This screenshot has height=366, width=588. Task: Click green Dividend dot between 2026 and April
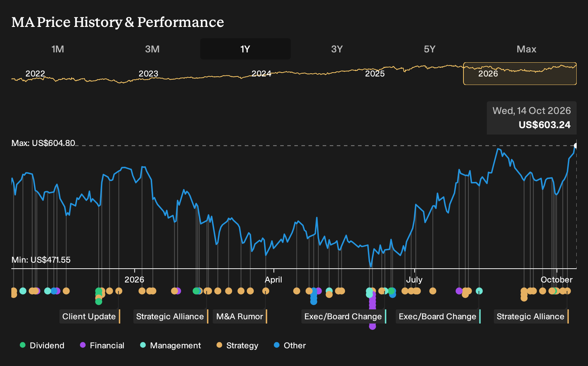point(196,291)
